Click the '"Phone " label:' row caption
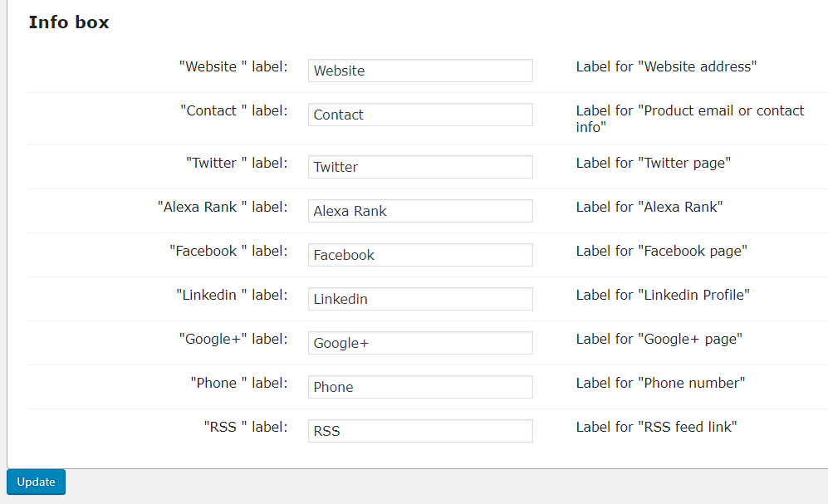This screenshot has width=828, height=504. pos(239,383)
